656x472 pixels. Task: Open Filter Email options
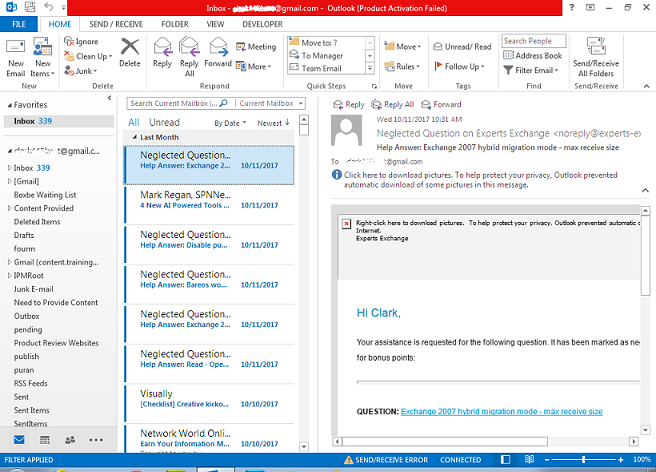[531, 70]
